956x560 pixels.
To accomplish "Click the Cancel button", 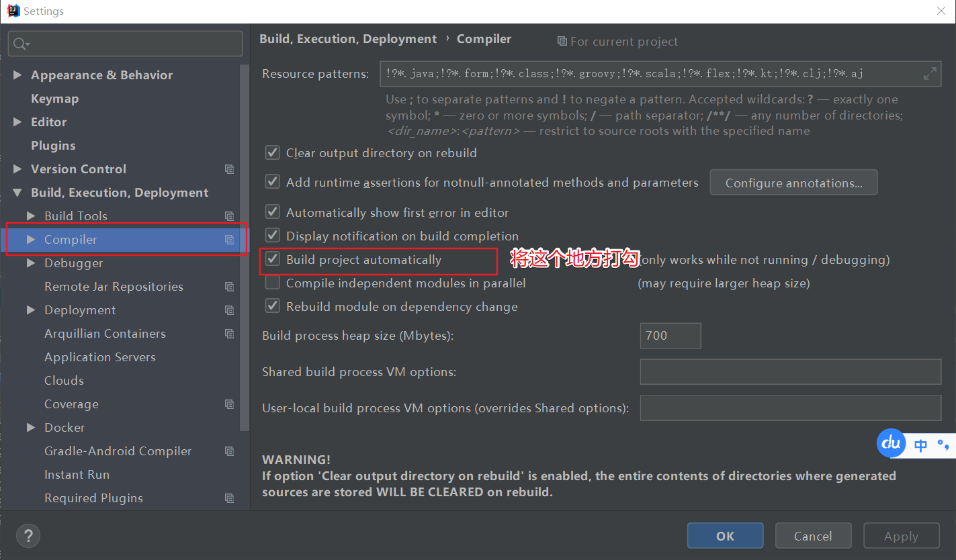I will click(813, 536).
